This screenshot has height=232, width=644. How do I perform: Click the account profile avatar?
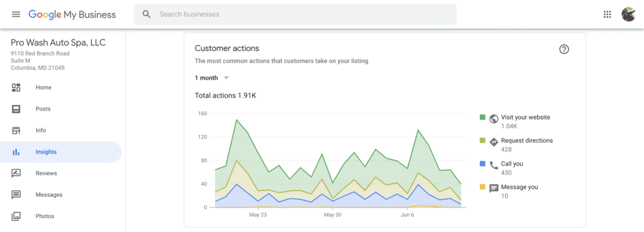click(x=628, y=14)
